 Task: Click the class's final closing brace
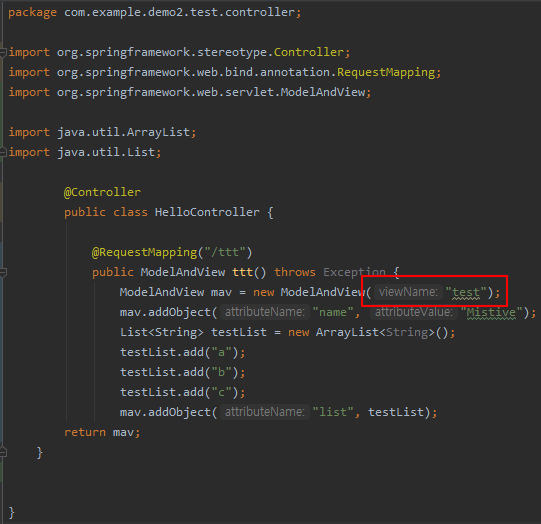[x=12, y=513]
